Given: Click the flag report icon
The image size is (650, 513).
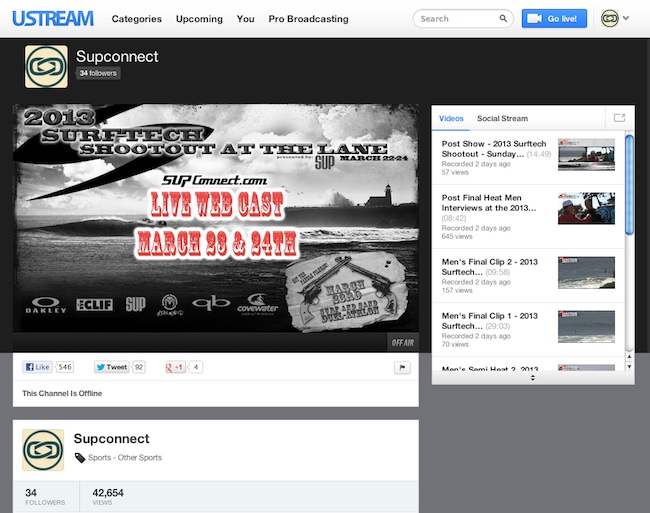Looking at the screenshot, I should [402, 367].
